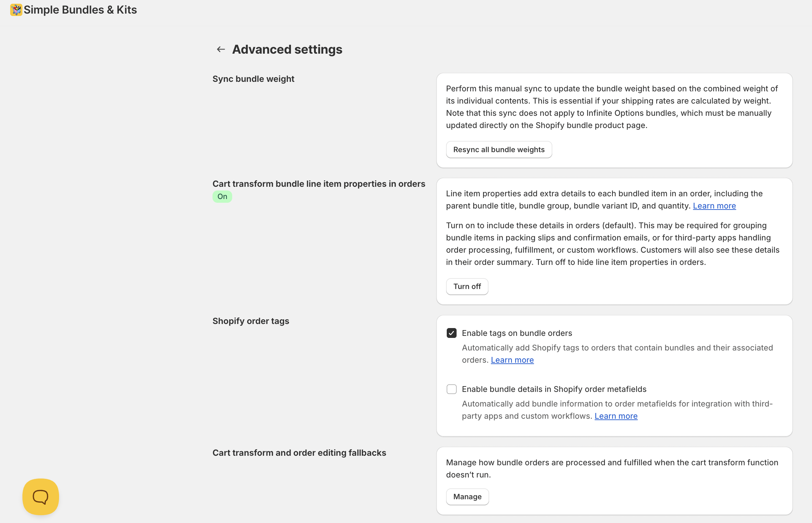812x523 pixels.
Task: Open Learn more link for order metafields
Action: pyautogui.click(x=616, y=416)
